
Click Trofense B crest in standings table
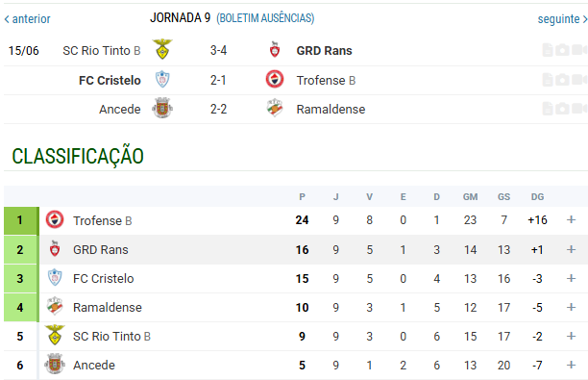(x=55, y=220)
